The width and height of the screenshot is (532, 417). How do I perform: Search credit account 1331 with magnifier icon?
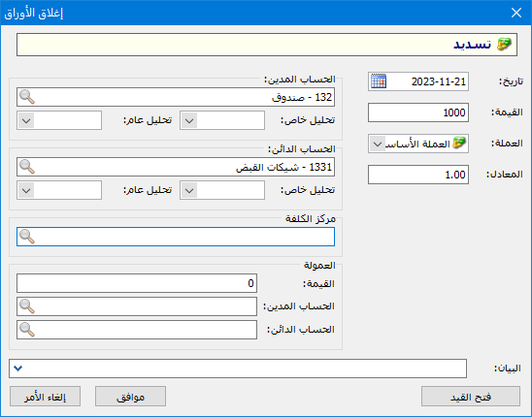[x=27, y=167]
